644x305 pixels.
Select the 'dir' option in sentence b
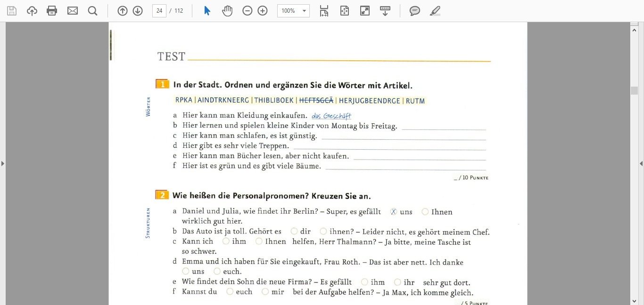[294, 232]
